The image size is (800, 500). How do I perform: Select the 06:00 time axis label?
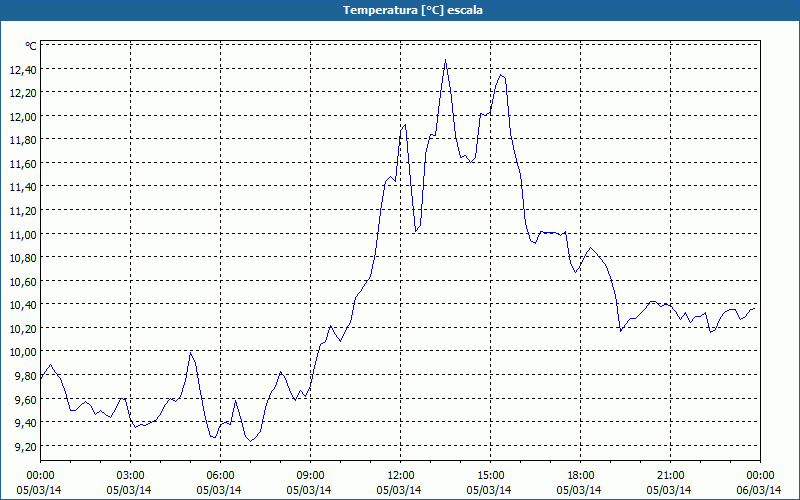[220, 476]
